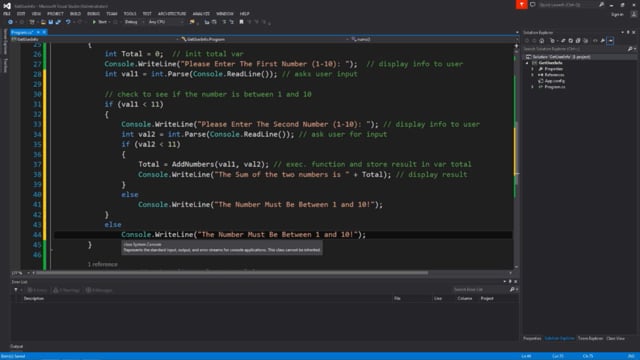640x360 pixels.
Task: Toggle the Errors filter in Error List
Action: 37,290
